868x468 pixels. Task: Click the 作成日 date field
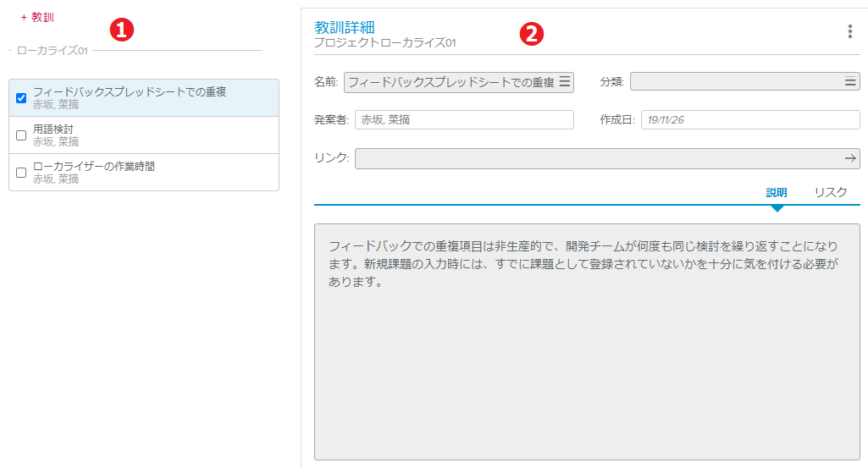(749, 120)
